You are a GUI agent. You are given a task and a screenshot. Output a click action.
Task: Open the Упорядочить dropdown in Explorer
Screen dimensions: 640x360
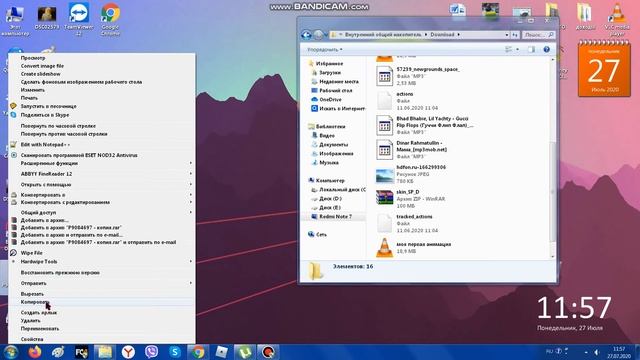pos(324,50)
